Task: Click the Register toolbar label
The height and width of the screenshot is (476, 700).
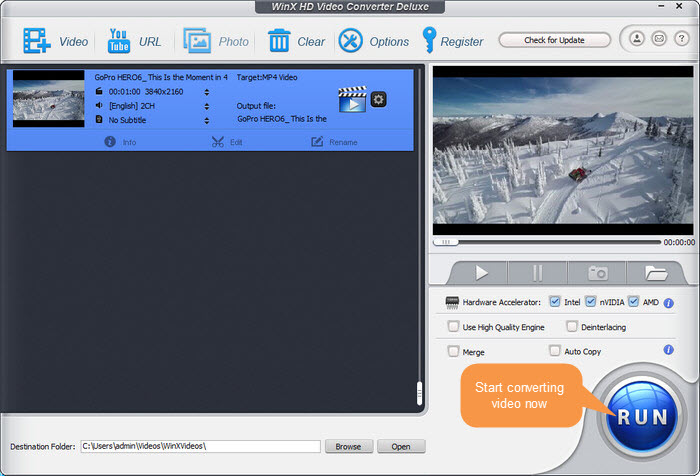Action: click(x=462, y=42)
